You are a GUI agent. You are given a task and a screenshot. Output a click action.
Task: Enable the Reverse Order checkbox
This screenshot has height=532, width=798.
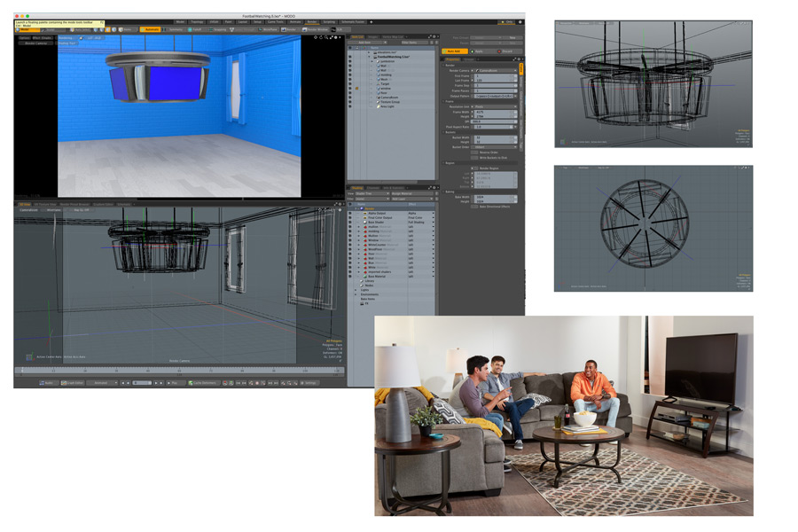pyautogui.click(x=474, y=153)
